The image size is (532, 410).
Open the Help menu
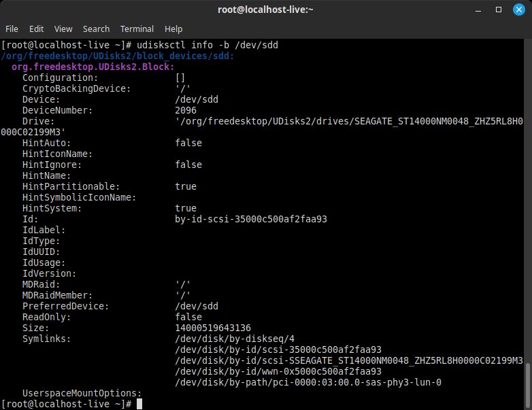coord(173,29)
